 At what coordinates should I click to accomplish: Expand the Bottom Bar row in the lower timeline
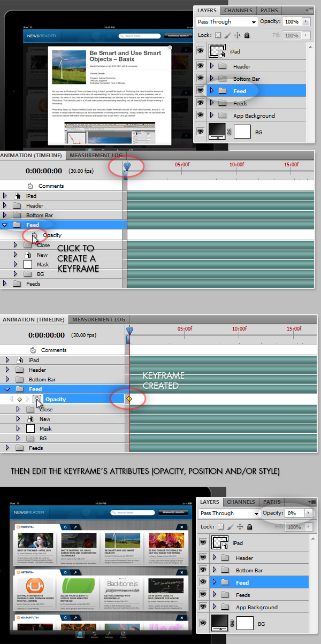pyautogui.click(x=7, y=380)
